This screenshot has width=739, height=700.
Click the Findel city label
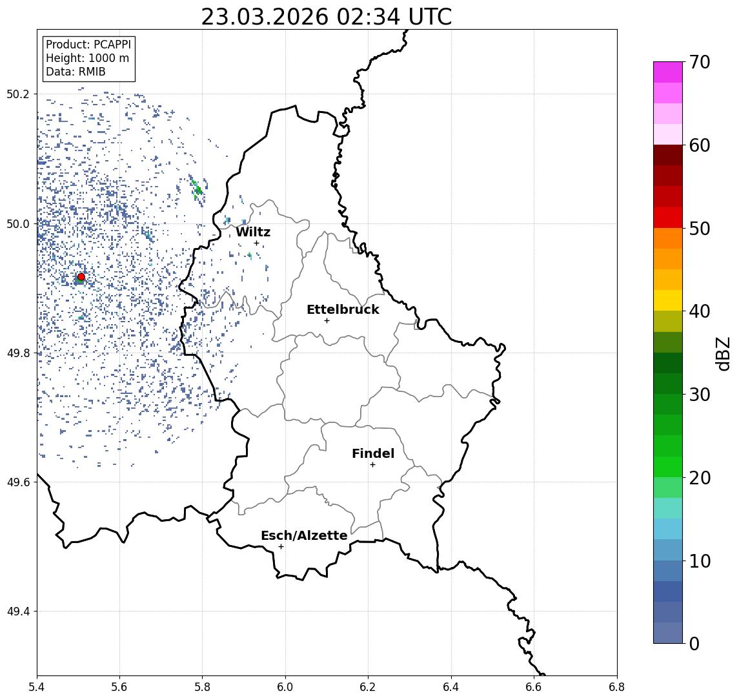373,453
